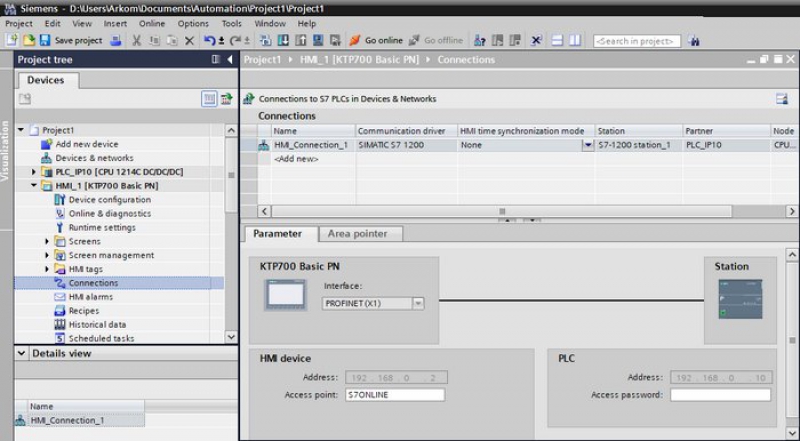This screenshot has width=800, height=441.
Task: Open the Edit menu
Action: [x=53, y=23]
